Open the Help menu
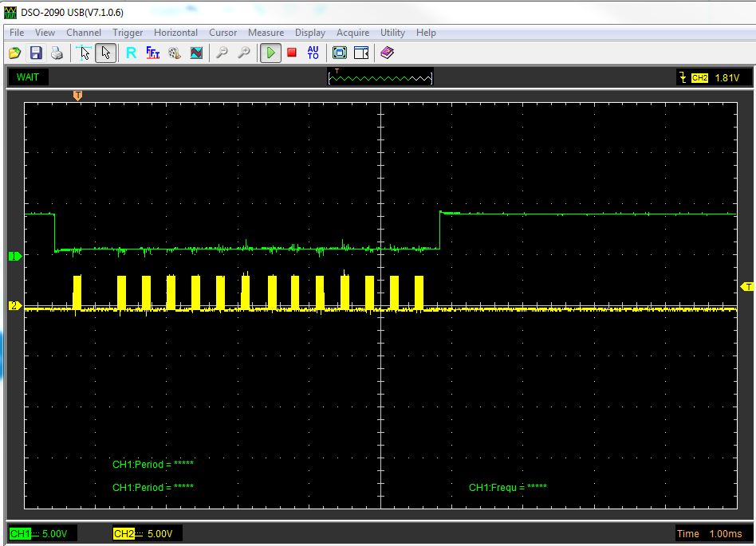This screenshot has height=546, width=756. 426,33
